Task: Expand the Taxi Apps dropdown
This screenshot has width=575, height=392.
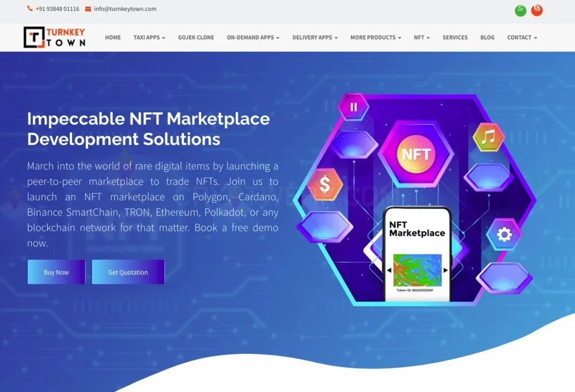Action: click(x=149, y=37)
